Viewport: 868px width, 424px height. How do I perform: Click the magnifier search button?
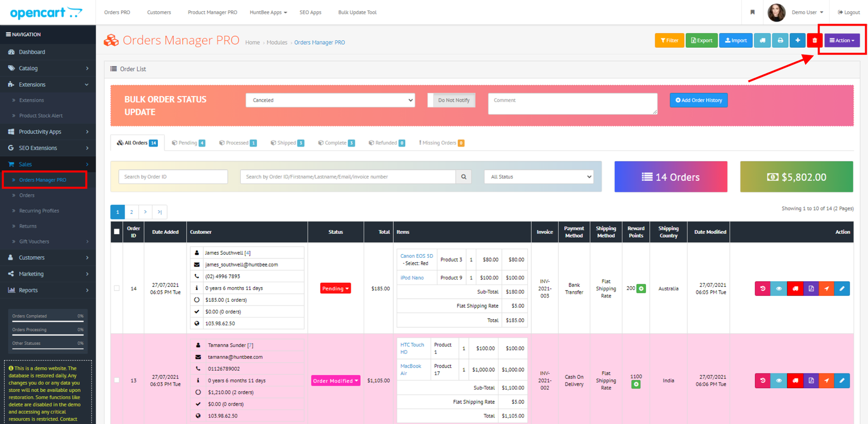(x=464, y=176)
